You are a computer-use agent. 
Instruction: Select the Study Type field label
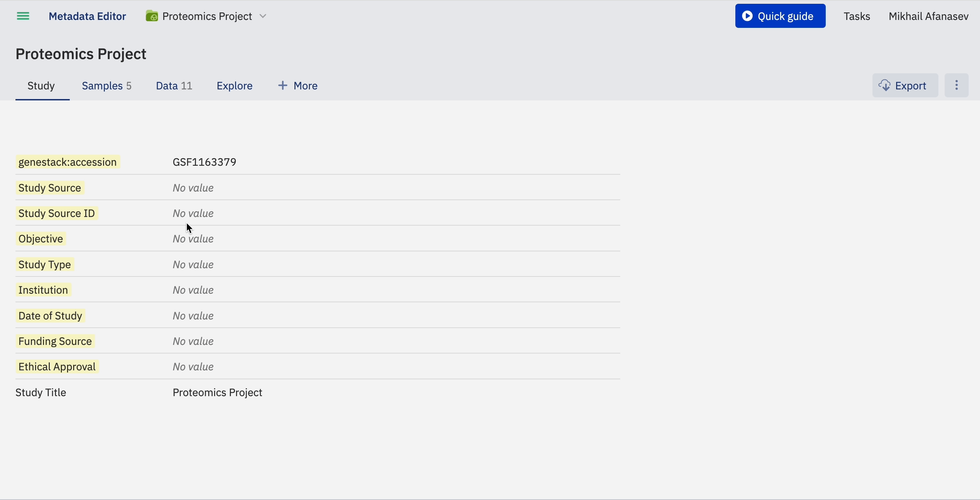click(x=45, y=264)
